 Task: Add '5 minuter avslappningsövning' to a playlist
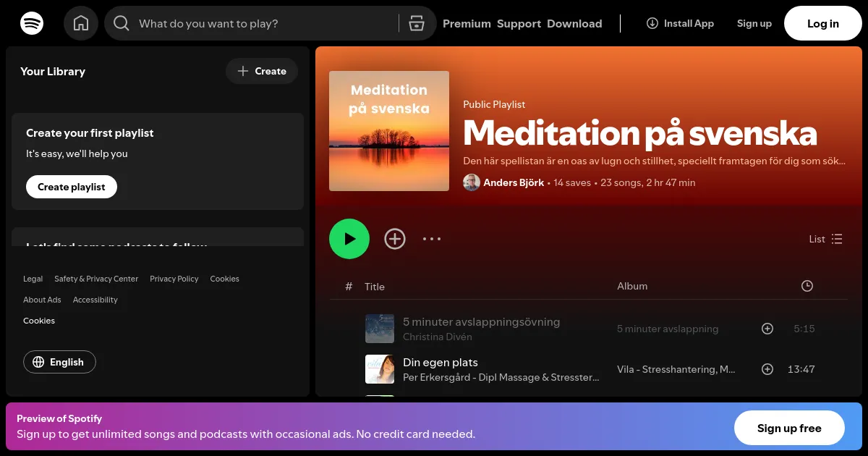(x=767, y=329)
